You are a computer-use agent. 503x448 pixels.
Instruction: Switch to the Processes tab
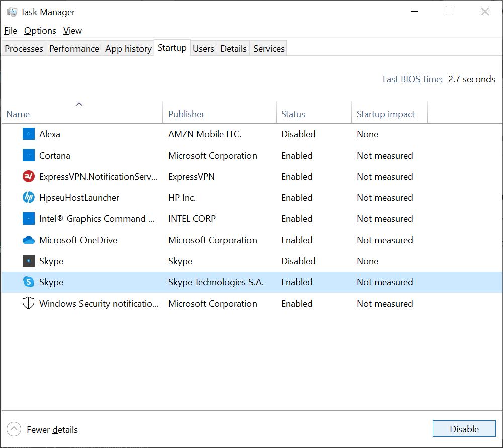pyautogui.click(x=24, y=48)
